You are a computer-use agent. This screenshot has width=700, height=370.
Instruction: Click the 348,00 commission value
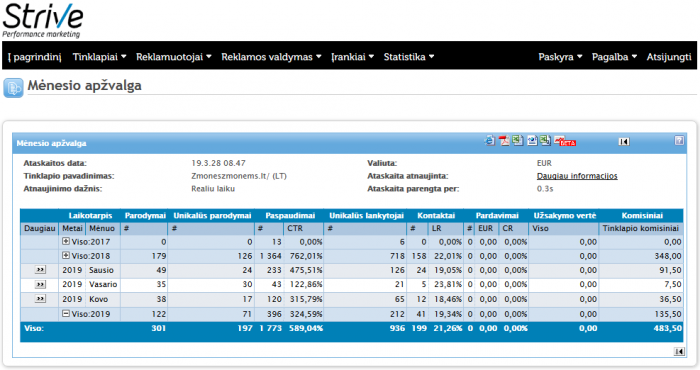coord(668,256)
